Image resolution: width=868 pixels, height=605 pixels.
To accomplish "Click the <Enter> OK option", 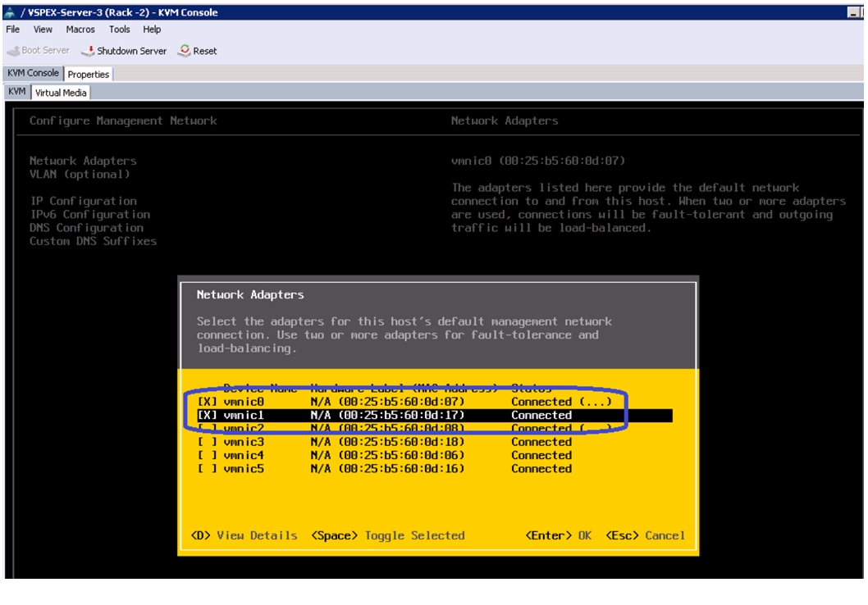I will (559, 535).
